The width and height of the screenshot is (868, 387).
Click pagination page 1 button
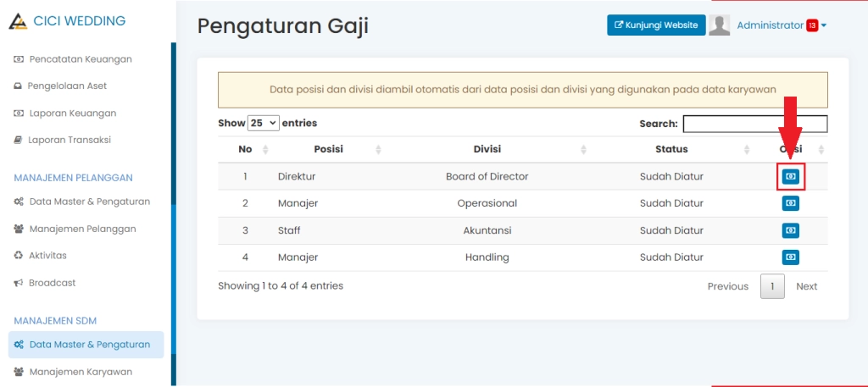tap(772, 286)
